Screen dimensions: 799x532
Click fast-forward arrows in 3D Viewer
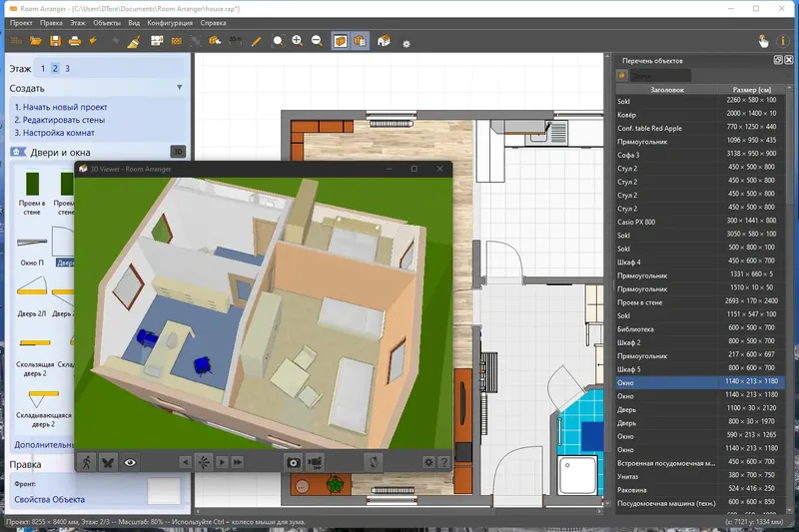click(238, 462)
